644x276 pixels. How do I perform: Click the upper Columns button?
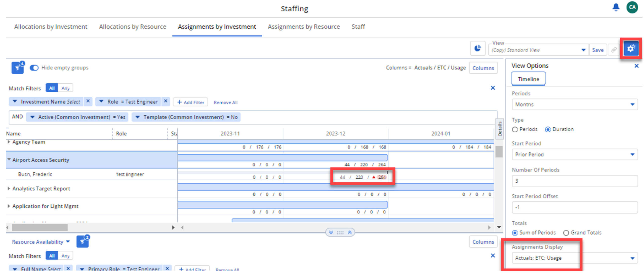click(x=483, y=68)
